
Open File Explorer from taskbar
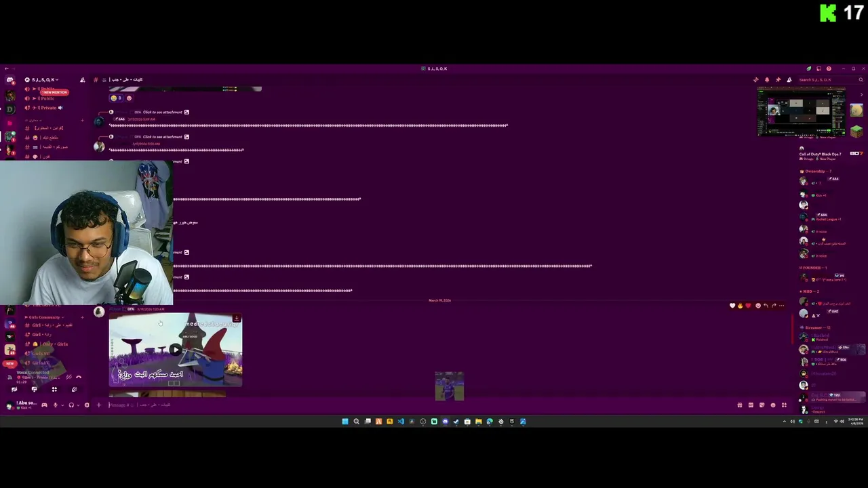tap(478, 422)
